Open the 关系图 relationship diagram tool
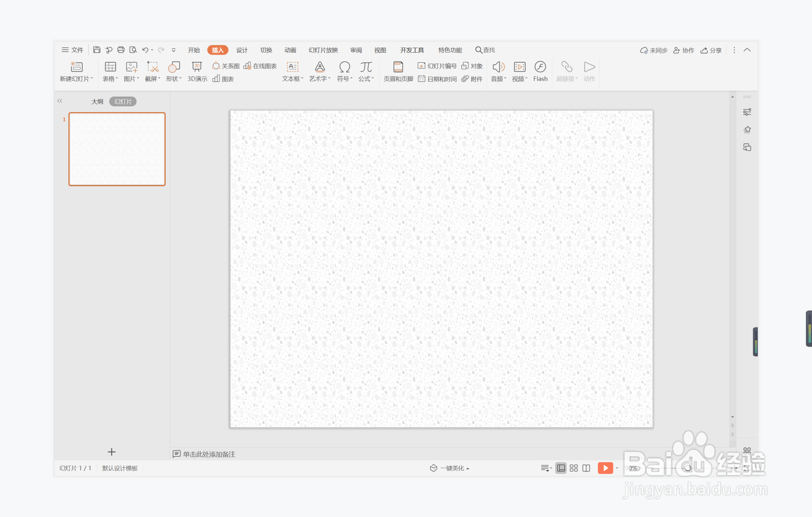Viewport: 812px width, 517px height. [226, 66]
